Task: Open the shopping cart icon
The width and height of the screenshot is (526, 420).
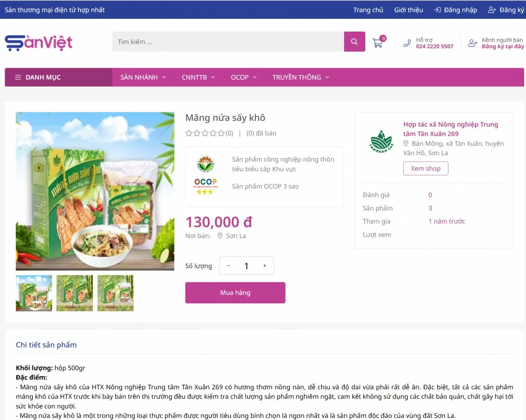Action: pos(377,43)
